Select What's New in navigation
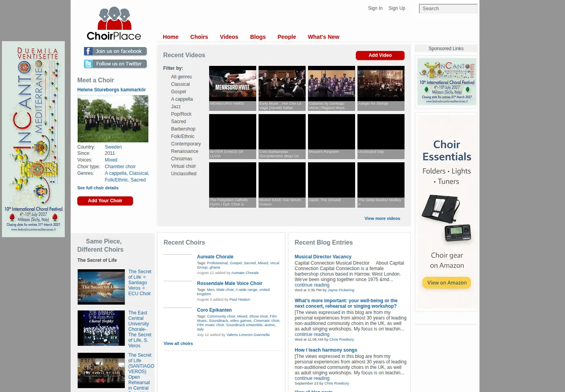 pos(324,37)
